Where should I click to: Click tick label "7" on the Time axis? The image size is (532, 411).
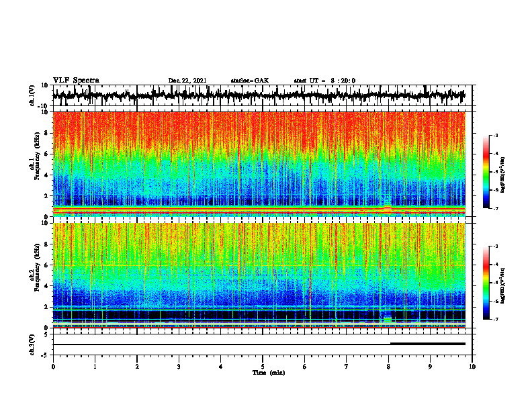point(347,367)
